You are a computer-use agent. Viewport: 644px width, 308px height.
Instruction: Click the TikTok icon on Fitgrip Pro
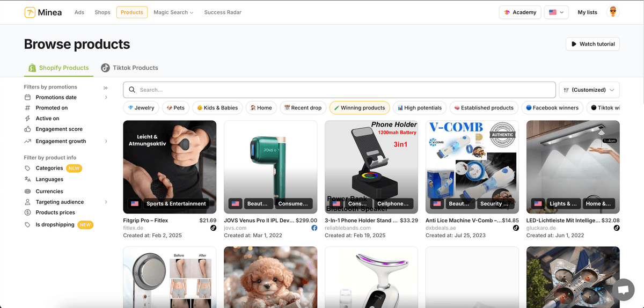213,228
